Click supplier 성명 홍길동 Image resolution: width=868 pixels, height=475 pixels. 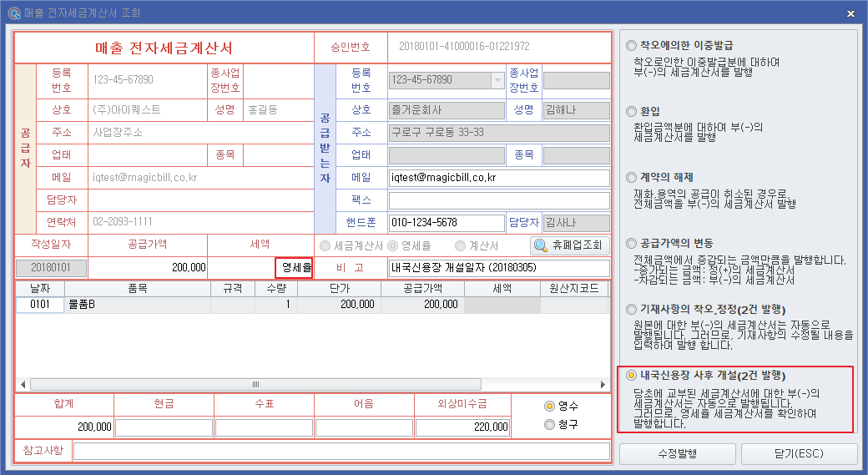pyautogui.click(x=263, y=109)
